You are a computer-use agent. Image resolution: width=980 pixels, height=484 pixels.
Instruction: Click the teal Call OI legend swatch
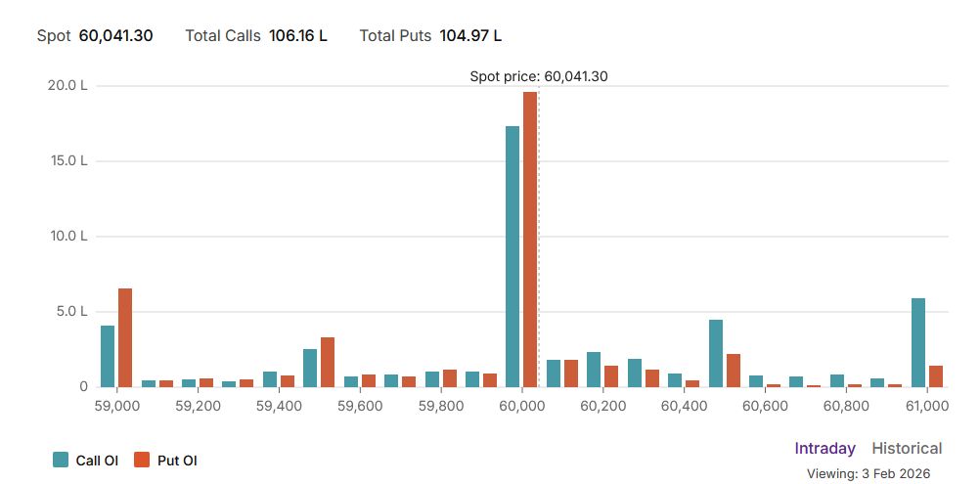[x=61, y=461]
